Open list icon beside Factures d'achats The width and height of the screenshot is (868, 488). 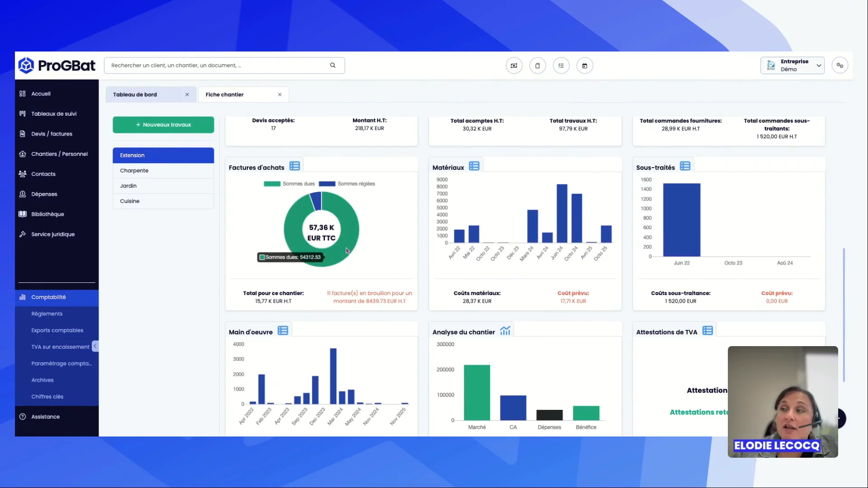(x=295, y=166)
